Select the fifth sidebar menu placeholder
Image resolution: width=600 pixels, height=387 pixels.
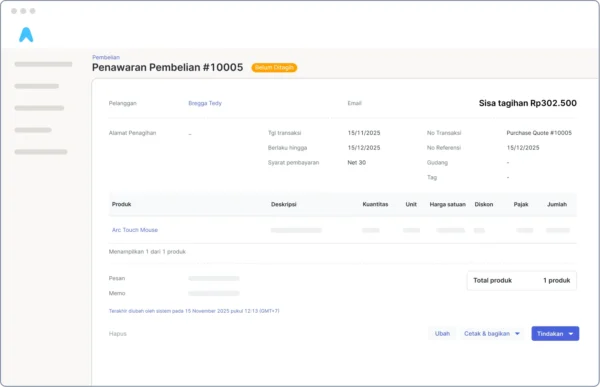point(41,152)
